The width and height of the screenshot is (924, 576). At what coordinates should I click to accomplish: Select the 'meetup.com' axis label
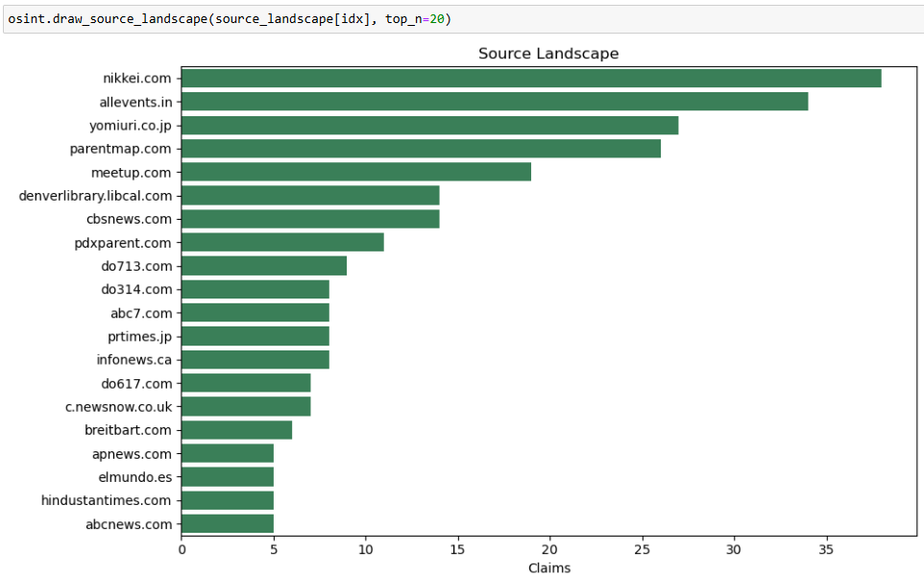[x=131, y=173]
